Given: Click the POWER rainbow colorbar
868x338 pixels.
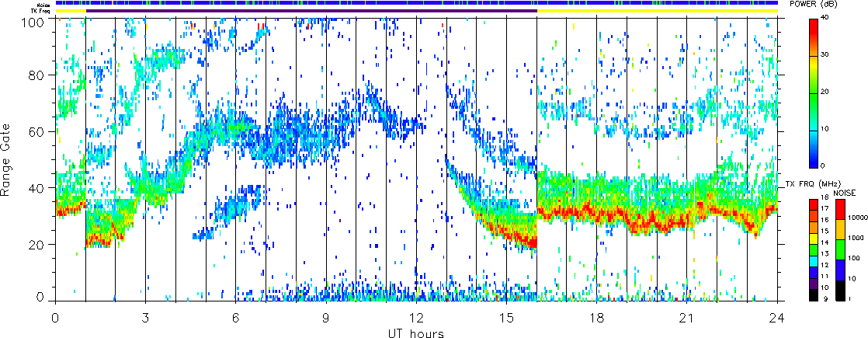Looking at the screenshot, I should pos(813,92).
